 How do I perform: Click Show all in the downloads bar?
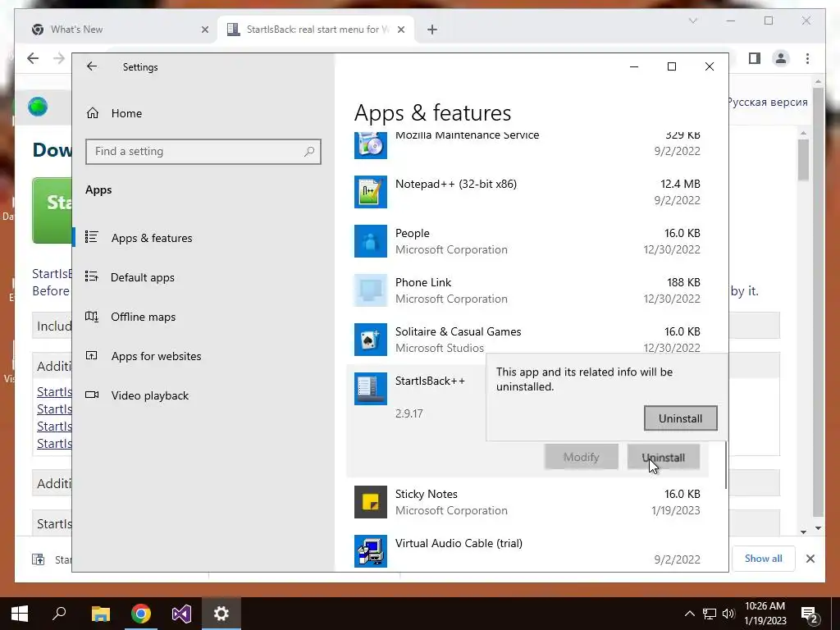coord(764,559)
